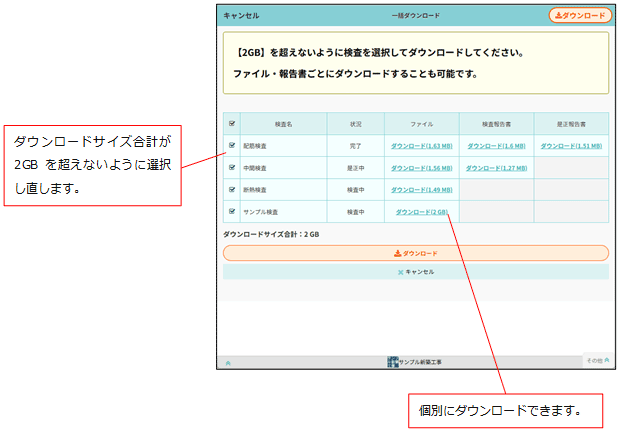
Task: Download the 配筋検査 correction report (1.51 MB)
Action: pyautogui.click(x=571, y=146)
